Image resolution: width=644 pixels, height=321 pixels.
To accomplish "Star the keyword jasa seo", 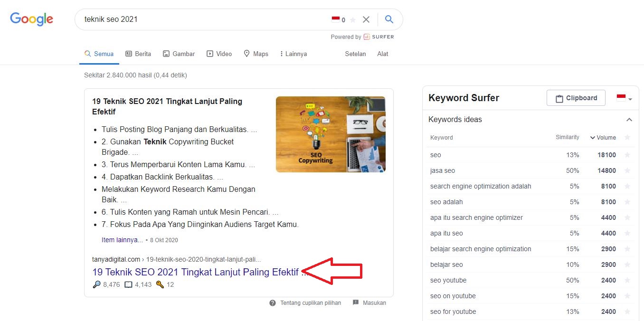I will [627, 170].
